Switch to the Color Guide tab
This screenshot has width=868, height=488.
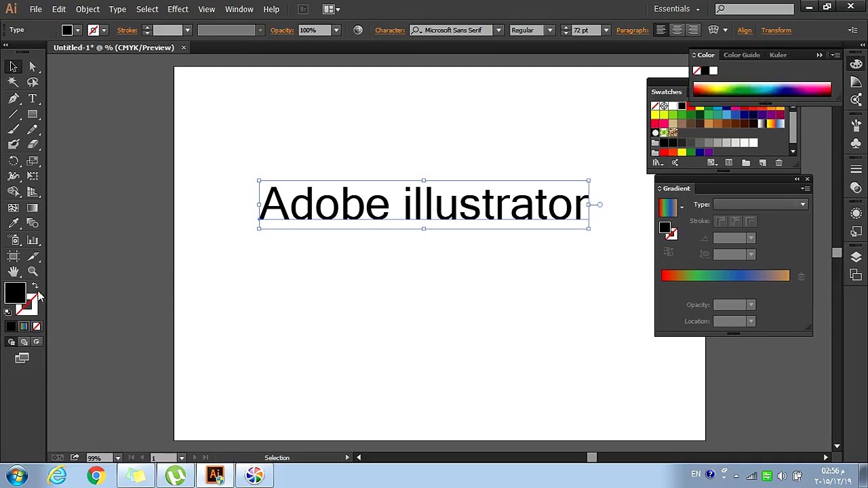pos(741,55)
